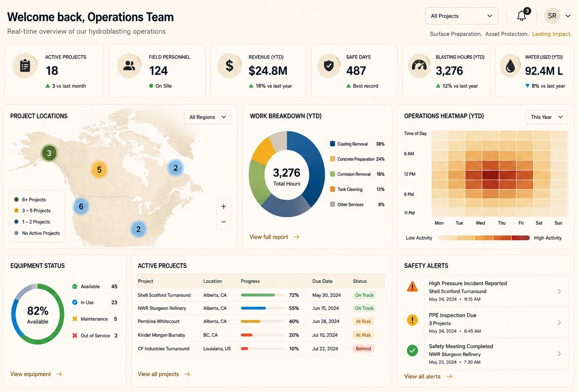Select the yellow map marker showing 5
The width and height of the screenshot is (578, 392).
[99, 170]
